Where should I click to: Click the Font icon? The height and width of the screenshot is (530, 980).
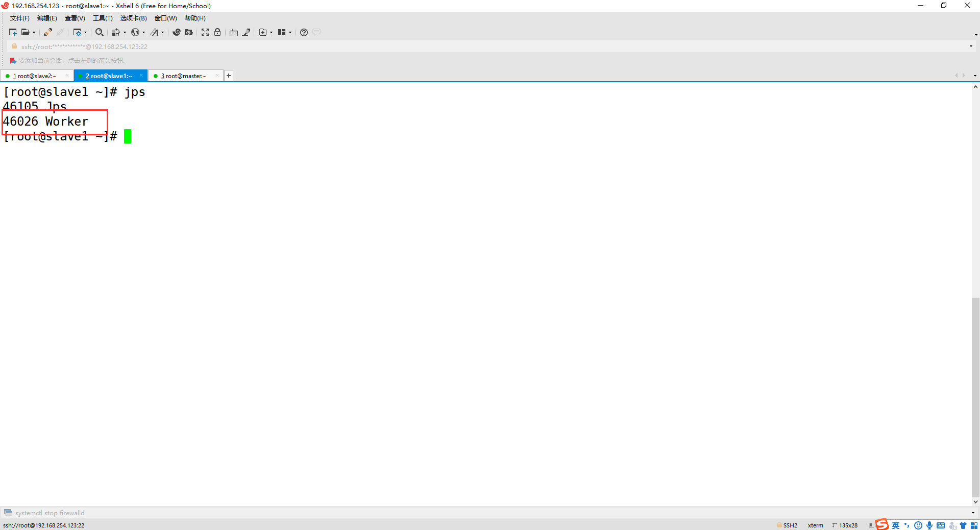tap(155, 32)
